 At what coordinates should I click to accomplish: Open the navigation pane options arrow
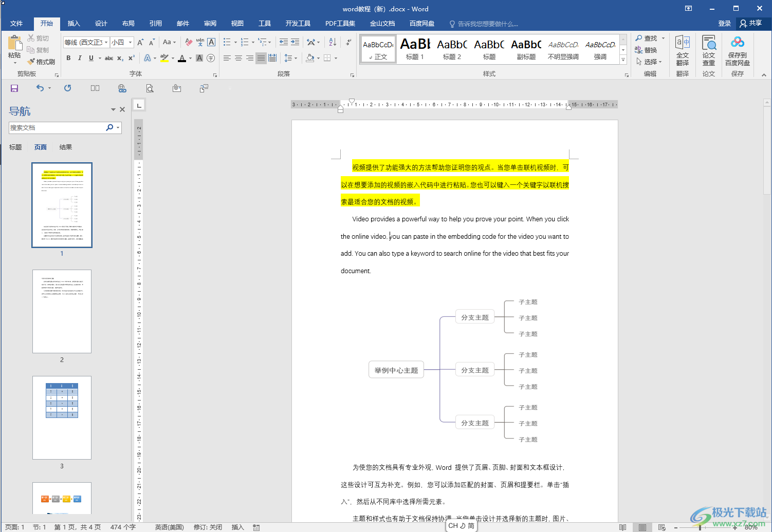pyautogui.click(x=113, y=109)
